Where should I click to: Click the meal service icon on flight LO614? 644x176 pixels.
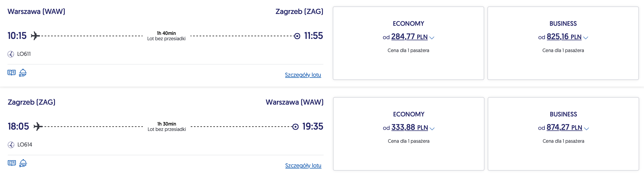tap(23, 163)
